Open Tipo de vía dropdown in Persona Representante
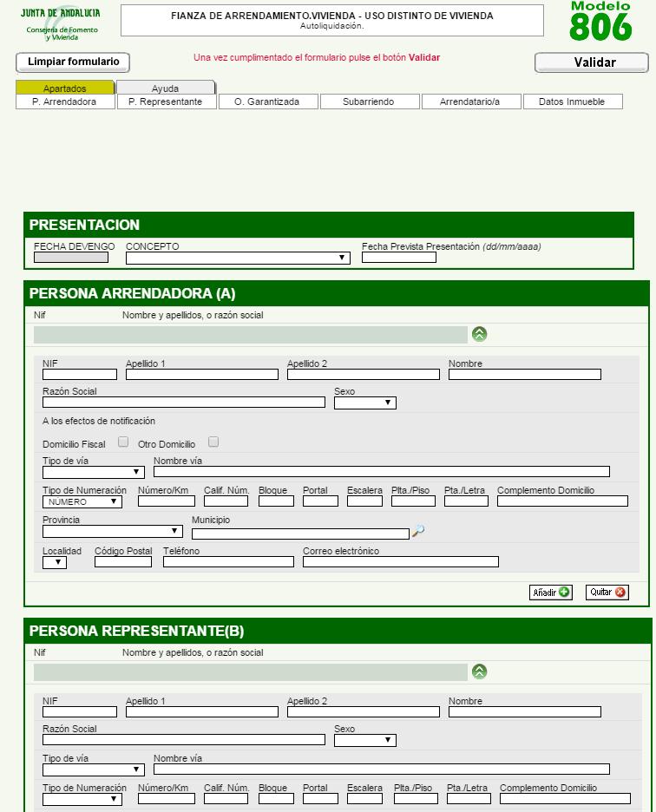Viewport: 656px width, 812px height. 93,770
